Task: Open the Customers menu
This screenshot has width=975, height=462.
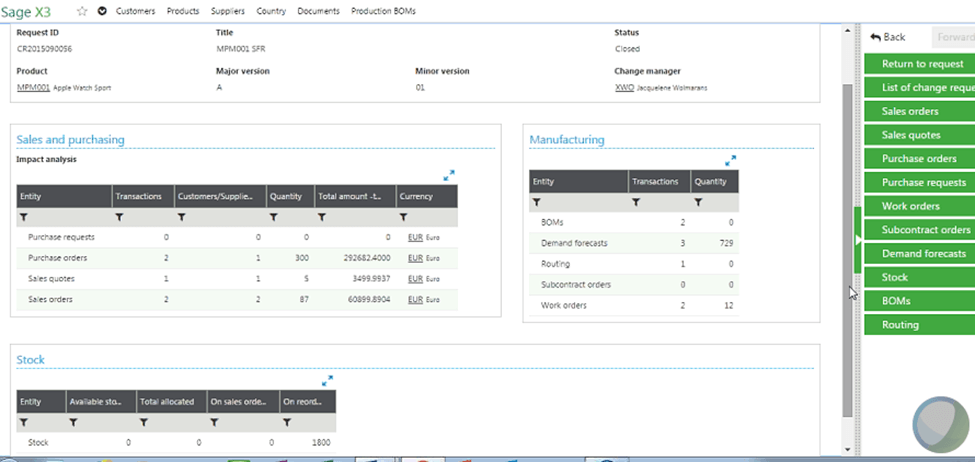Action: pos(135,11)
